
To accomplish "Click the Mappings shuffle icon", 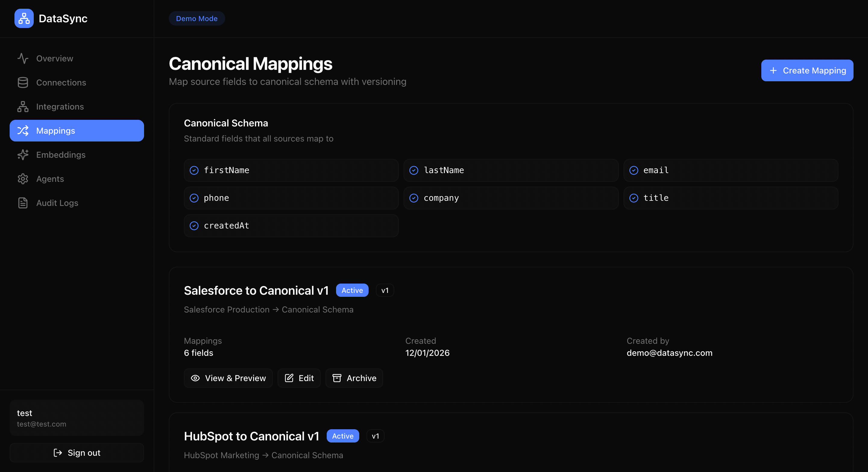I will [x=23, y=131].
